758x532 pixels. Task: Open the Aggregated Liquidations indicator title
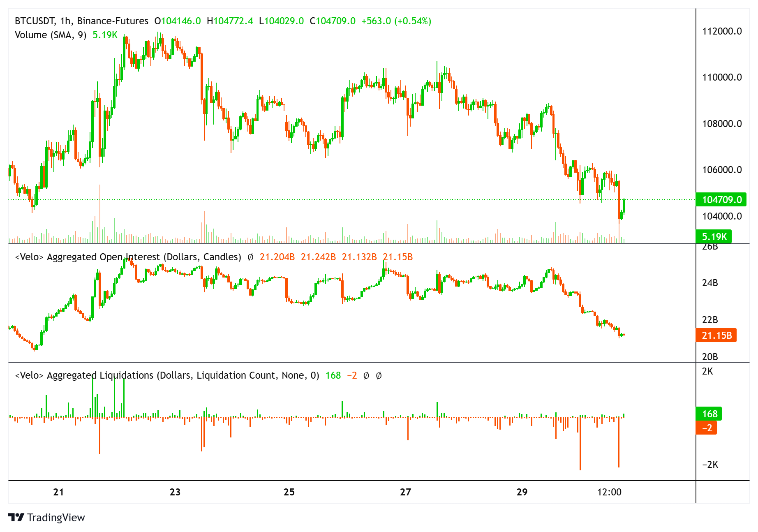(167, 375)
